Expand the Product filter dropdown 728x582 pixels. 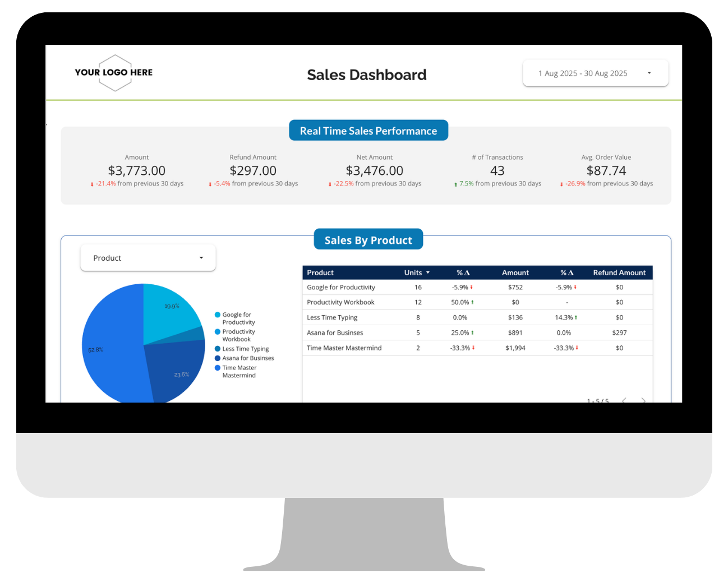pos(148,258)
